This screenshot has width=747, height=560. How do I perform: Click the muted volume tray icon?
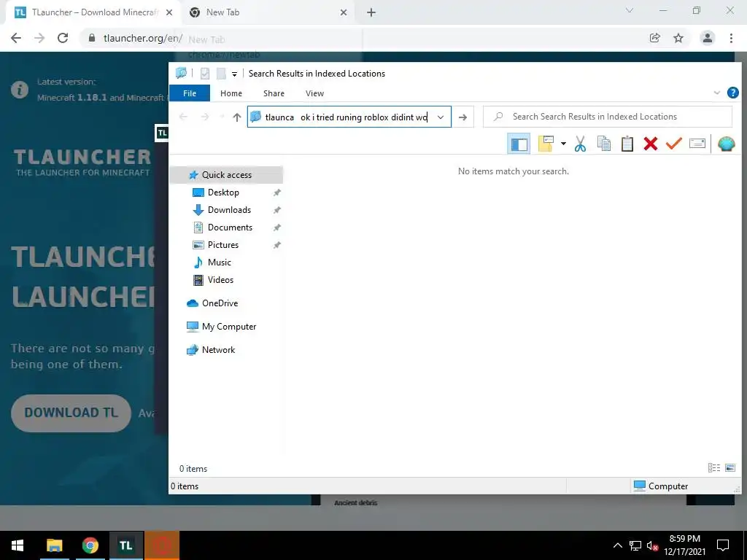(x=652, y=545)
